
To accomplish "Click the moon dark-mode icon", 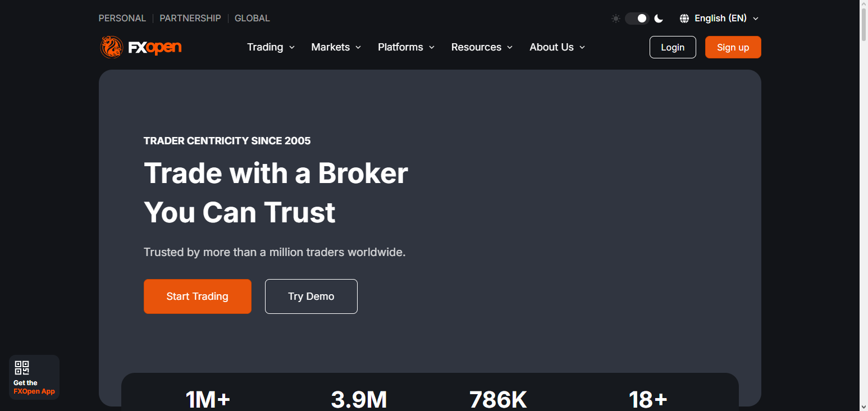I will [x=659, y=19].
